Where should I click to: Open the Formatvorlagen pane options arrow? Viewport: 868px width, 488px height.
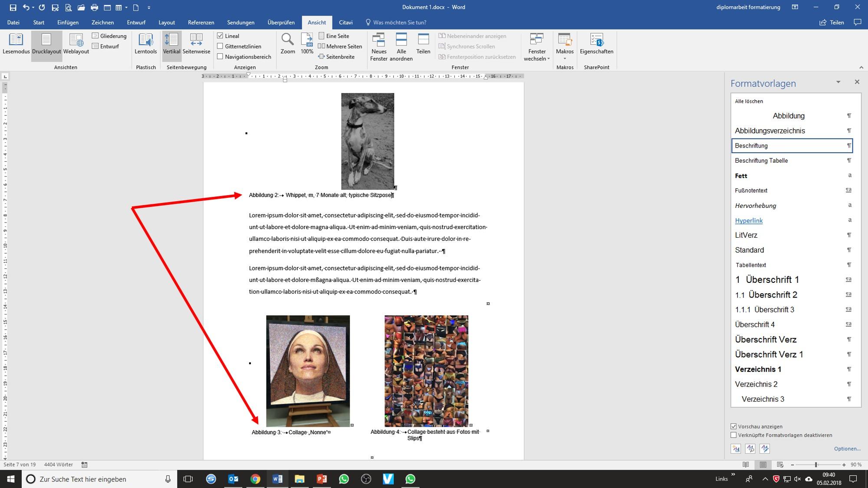(x=838, y=82)
